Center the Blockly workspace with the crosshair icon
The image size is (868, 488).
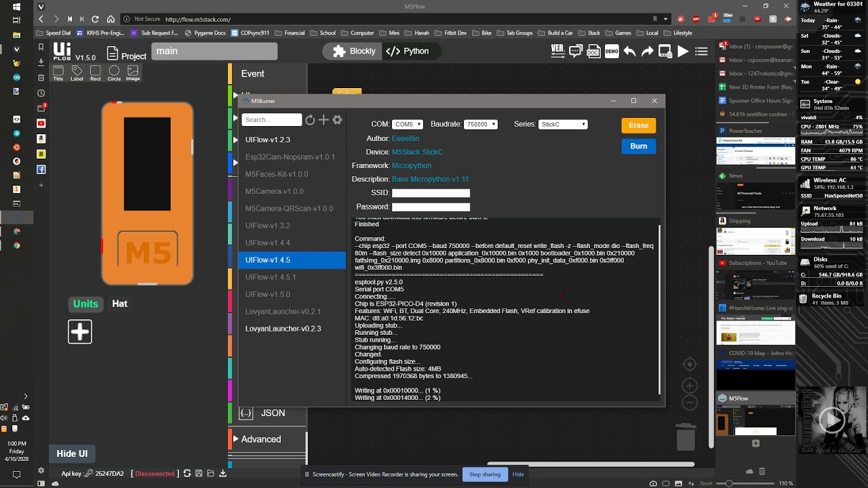click(x=690, y=365)
